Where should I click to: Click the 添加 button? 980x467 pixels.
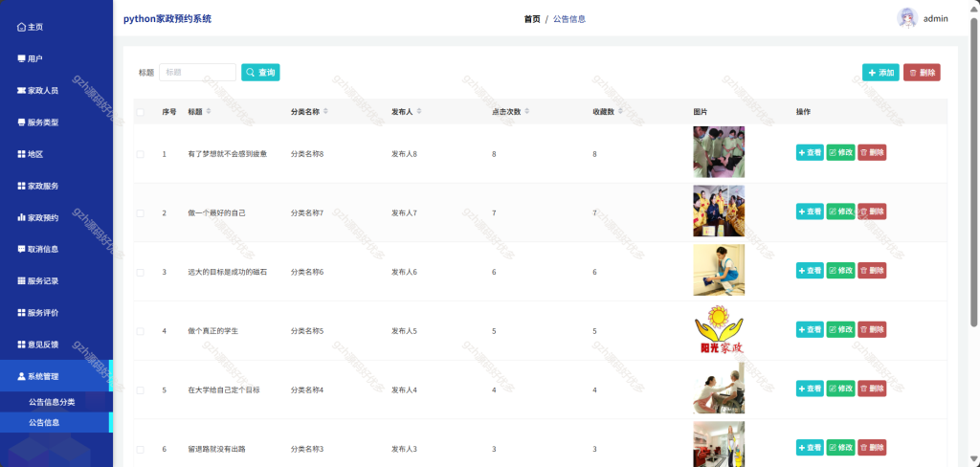(x=880, y=73)
